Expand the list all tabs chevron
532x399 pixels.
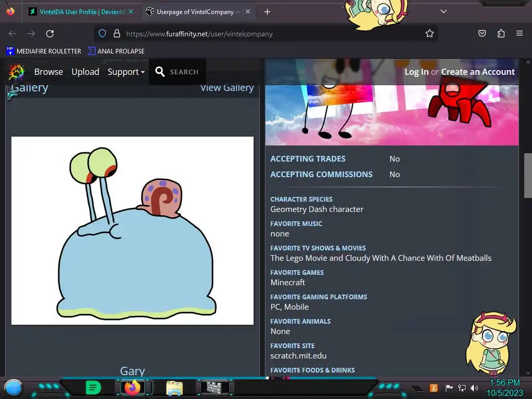[x=444, y=11]
